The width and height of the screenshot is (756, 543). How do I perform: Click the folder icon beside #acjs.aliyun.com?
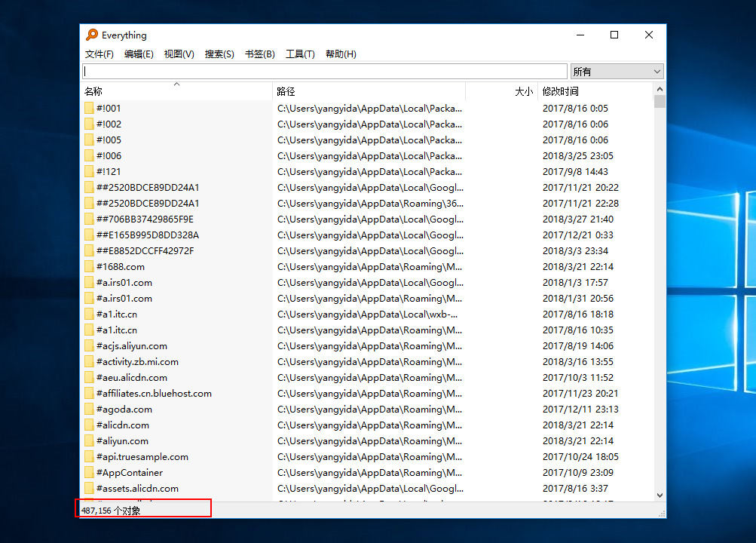point(89,345)
